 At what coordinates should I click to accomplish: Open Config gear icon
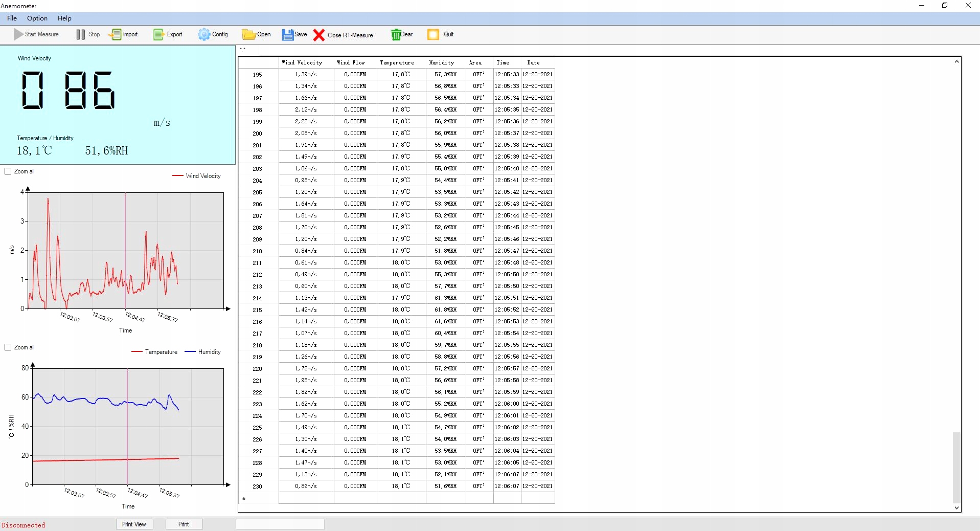point(204,34)
